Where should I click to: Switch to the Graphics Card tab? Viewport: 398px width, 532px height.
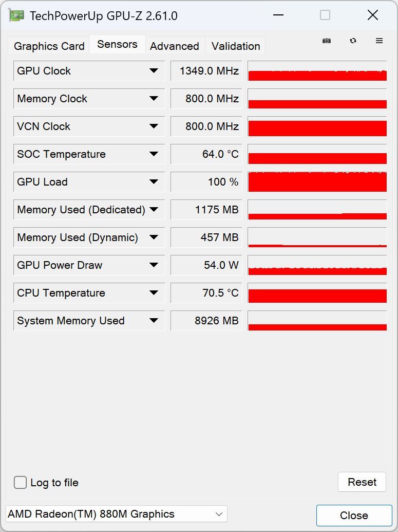click(49, 46)
